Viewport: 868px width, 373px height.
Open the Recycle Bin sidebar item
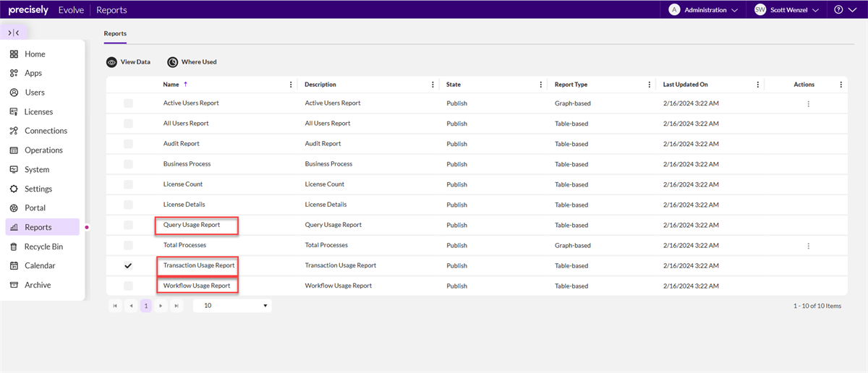[x=43, y=246]
